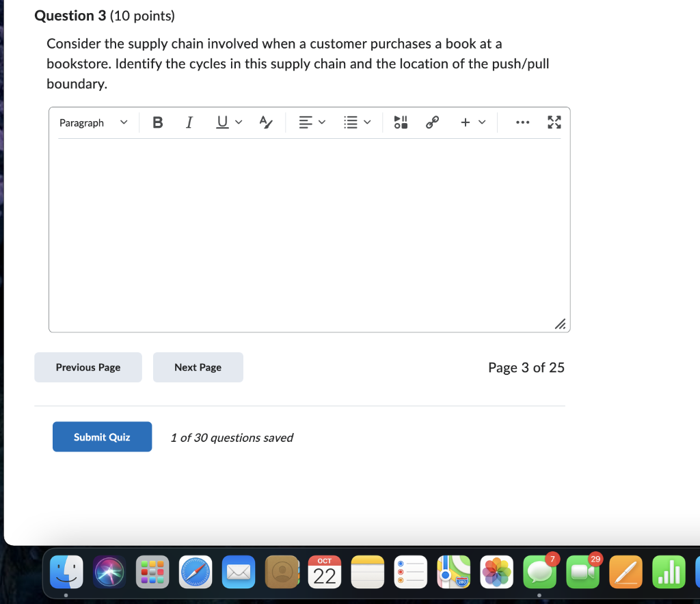
Task: Open FaceTime with 29 badge
Action: click(583, 573)
